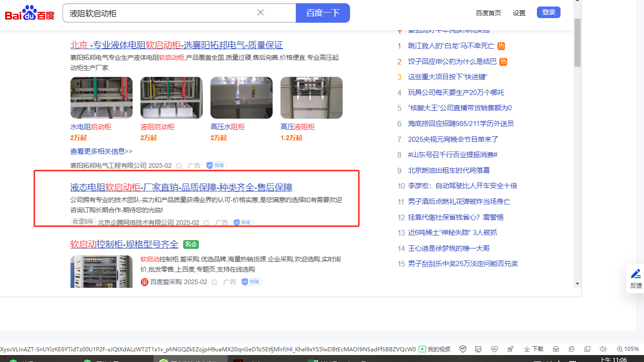
Task: Click the 高压水阻柜 caption link
Action: [x=227, y=127]
